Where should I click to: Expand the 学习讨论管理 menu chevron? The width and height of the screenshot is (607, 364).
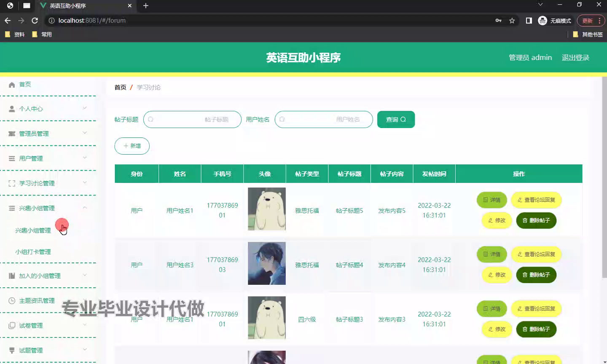85,183
